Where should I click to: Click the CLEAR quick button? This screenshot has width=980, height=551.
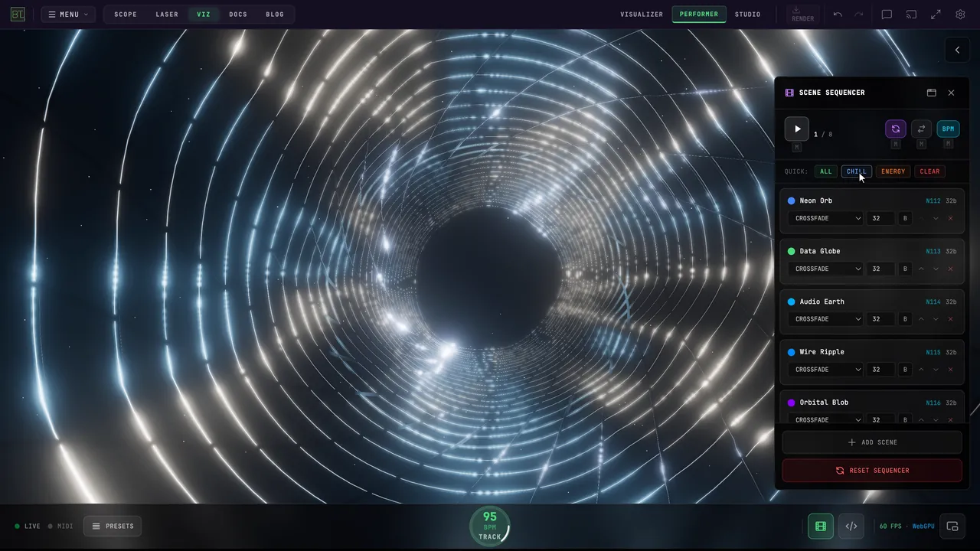(929, 171)
